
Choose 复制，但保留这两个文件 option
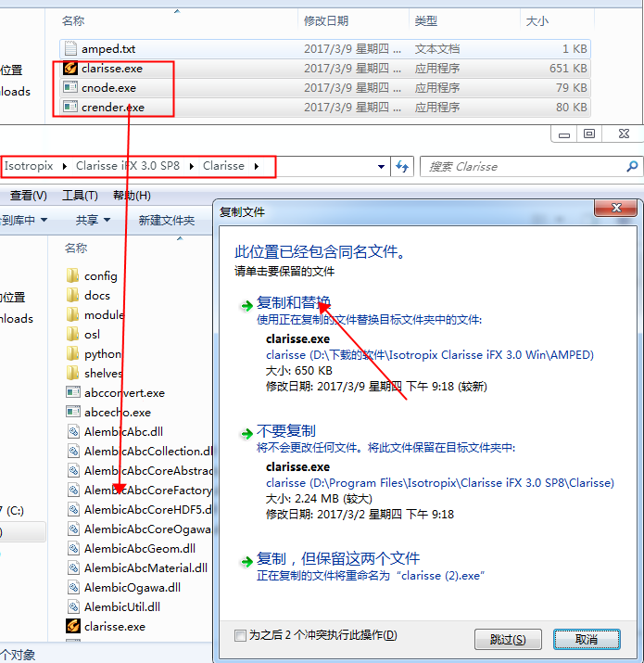338,558
